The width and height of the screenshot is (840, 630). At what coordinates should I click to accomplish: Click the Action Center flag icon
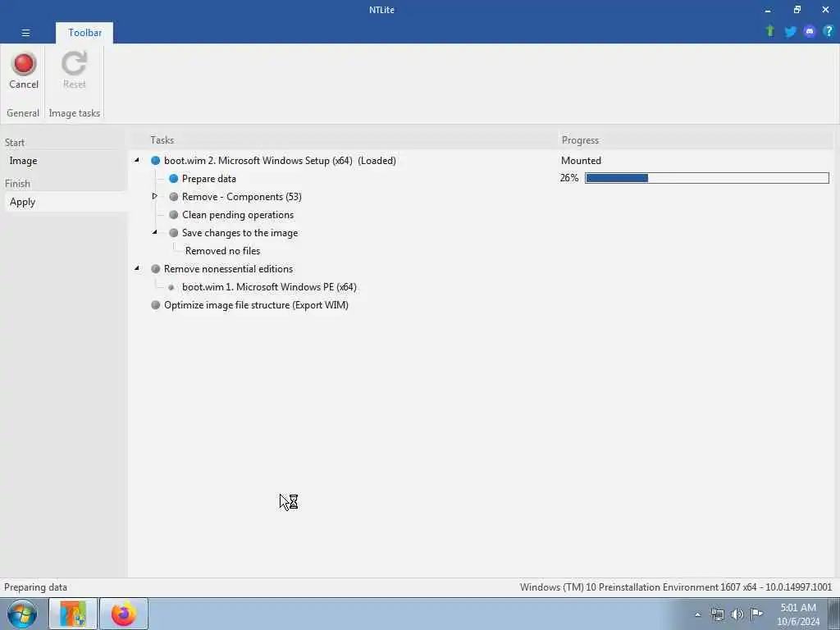point(756,614)
